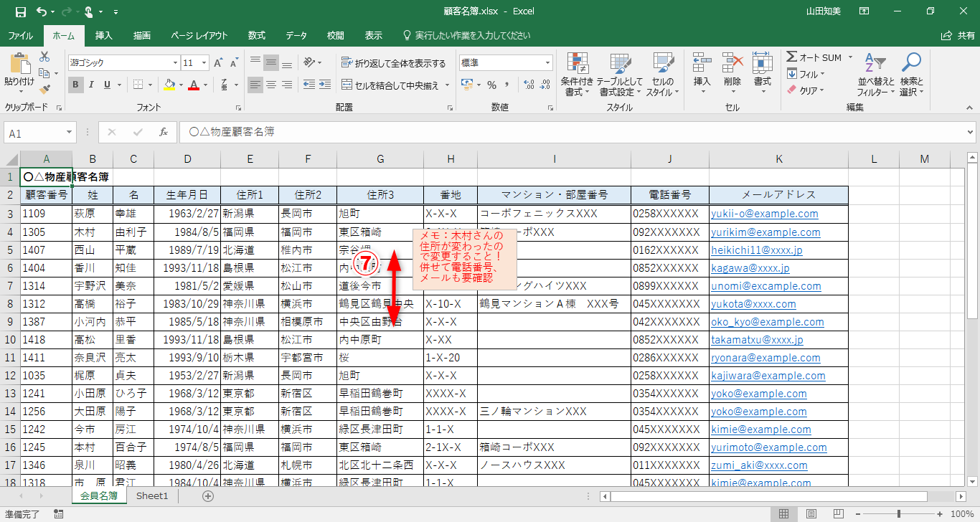Open the takamatxu@xxxx.jp email link

tap(758, 340)
